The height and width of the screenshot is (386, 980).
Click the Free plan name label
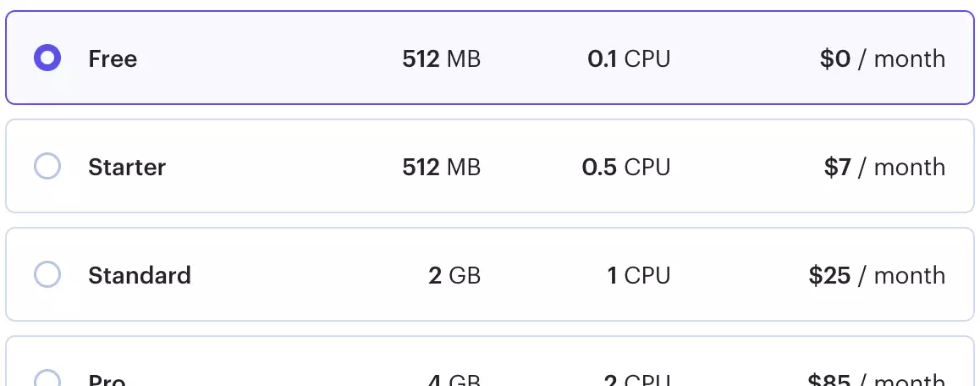coord(113,58)
